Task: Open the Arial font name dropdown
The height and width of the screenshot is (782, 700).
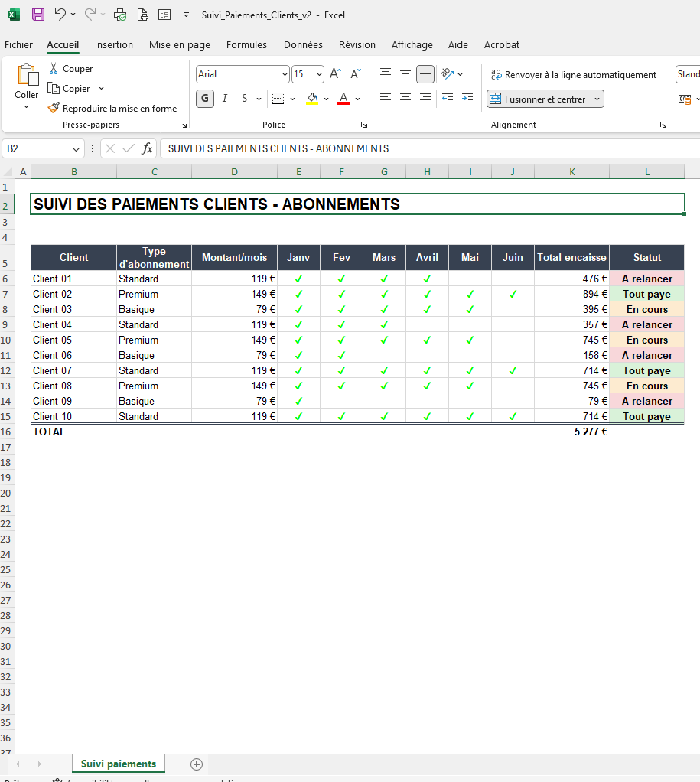Action: [285, 74]
